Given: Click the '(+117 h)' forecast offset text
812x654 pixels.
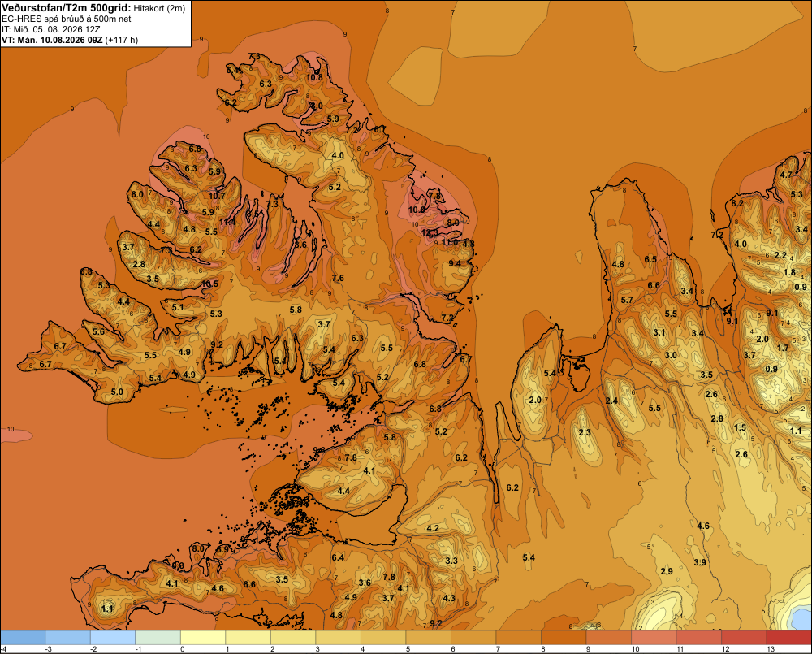Looking at the screenshot, I should tap(122, 40).
